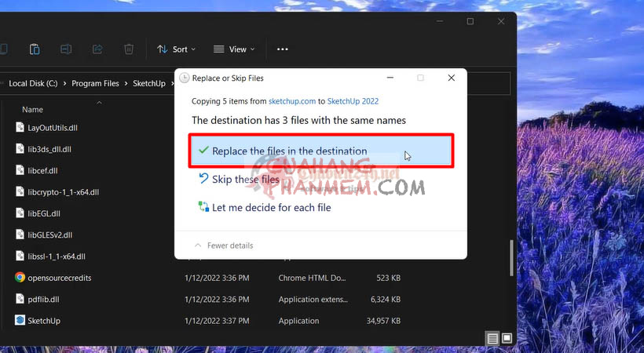The height and width of the screenshot is (353, 644).
Task: Click the compare icon for Let me decide
Action: point(203,206)
